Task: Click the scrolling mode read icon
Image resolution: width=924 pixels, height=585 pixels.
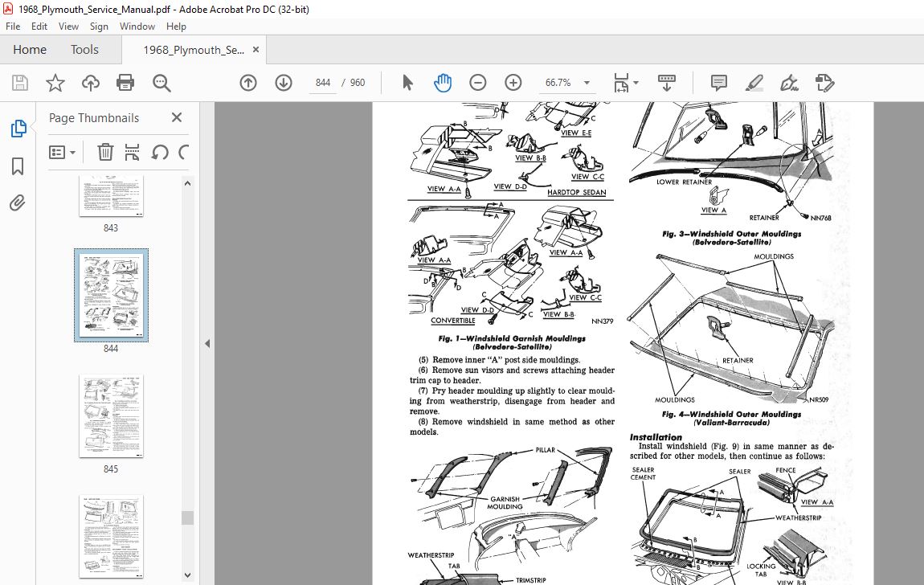Action: [x=666, y=83]
